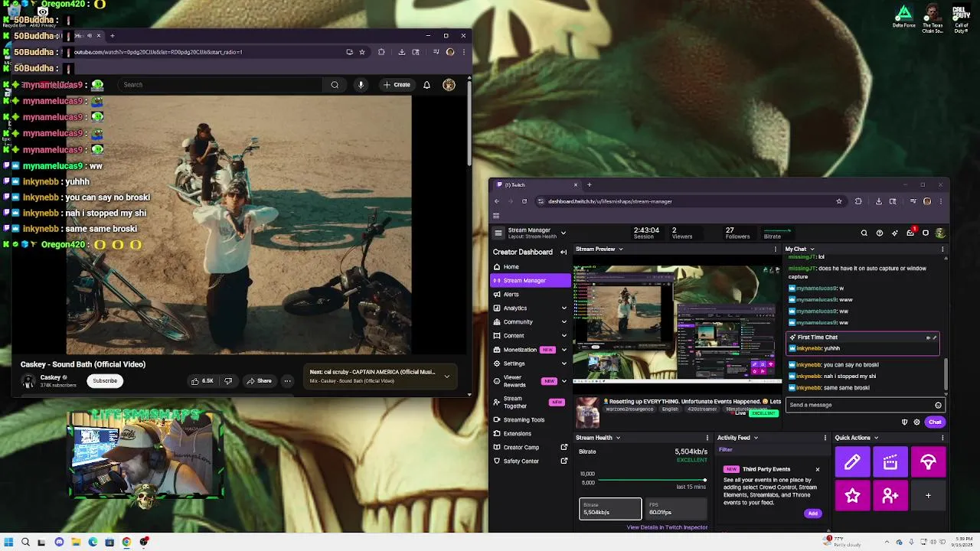Select the Bitrate stat card
This screenshot has height=551, width=980.
(x=610, y=508)
